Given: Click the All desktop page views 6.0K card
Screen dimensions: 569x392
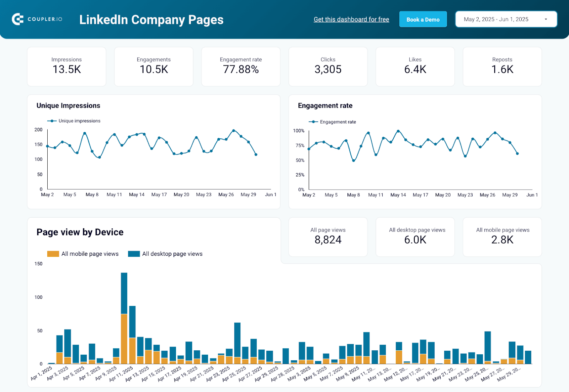Looking at the screenshot, I should click(415, 237).
